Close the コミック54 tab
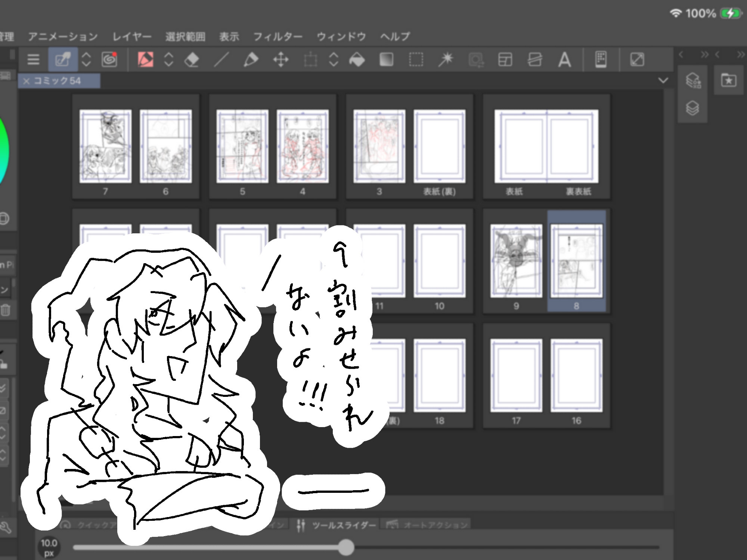 [x=26, y=81]
